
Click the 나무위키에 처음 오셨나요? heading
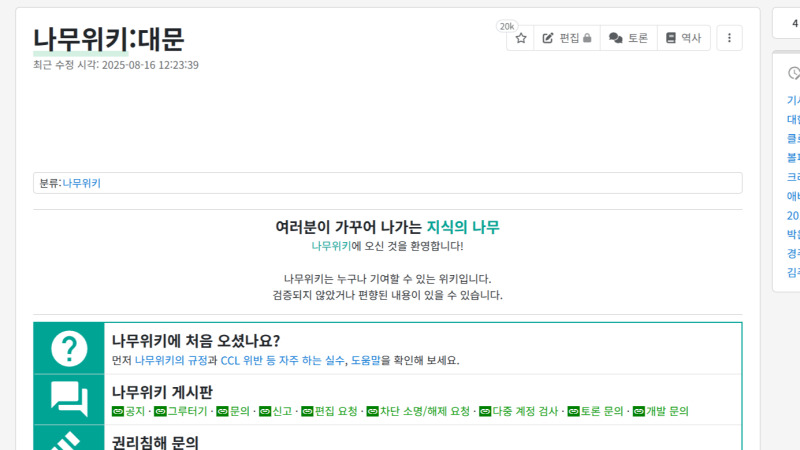[x=196, y=341]
